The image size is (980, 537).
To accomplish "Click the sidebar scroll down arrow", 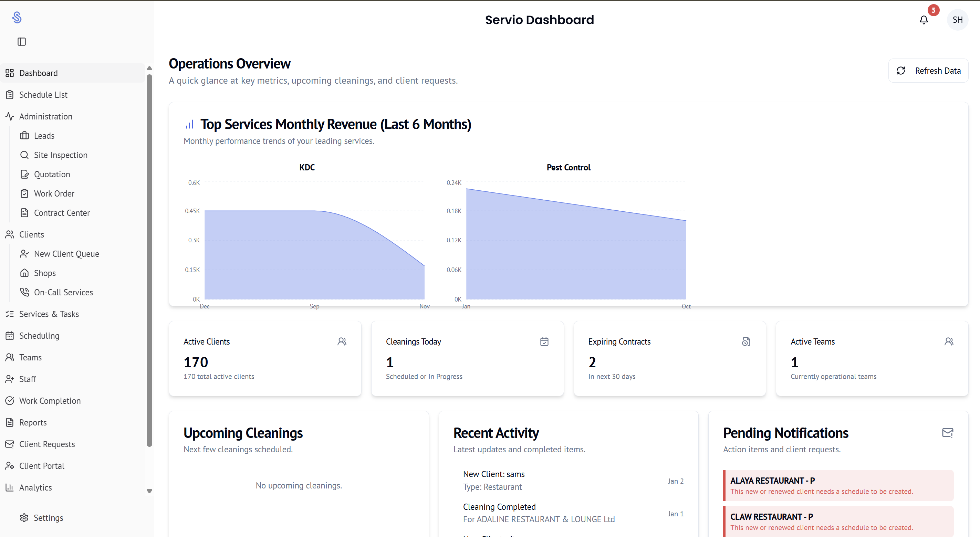I will click(149, 491).
